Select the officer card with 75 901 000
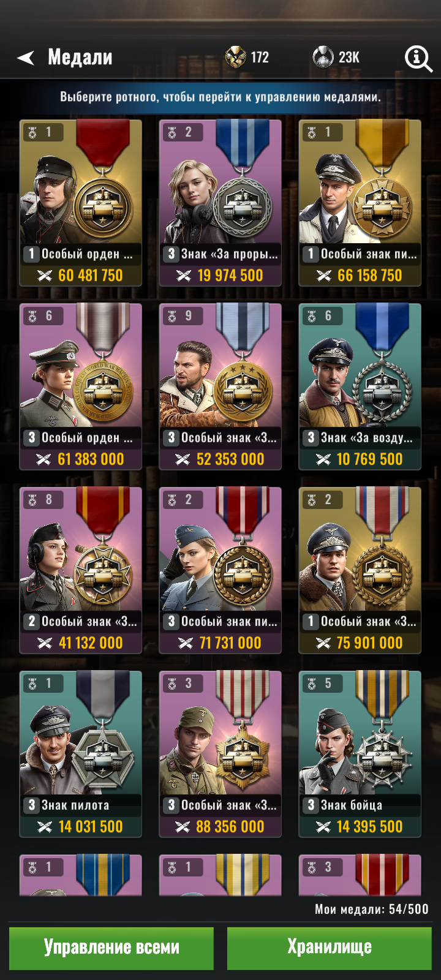This screenshot has width=441, height=980. pyautogui.click(x=360, y=570)
